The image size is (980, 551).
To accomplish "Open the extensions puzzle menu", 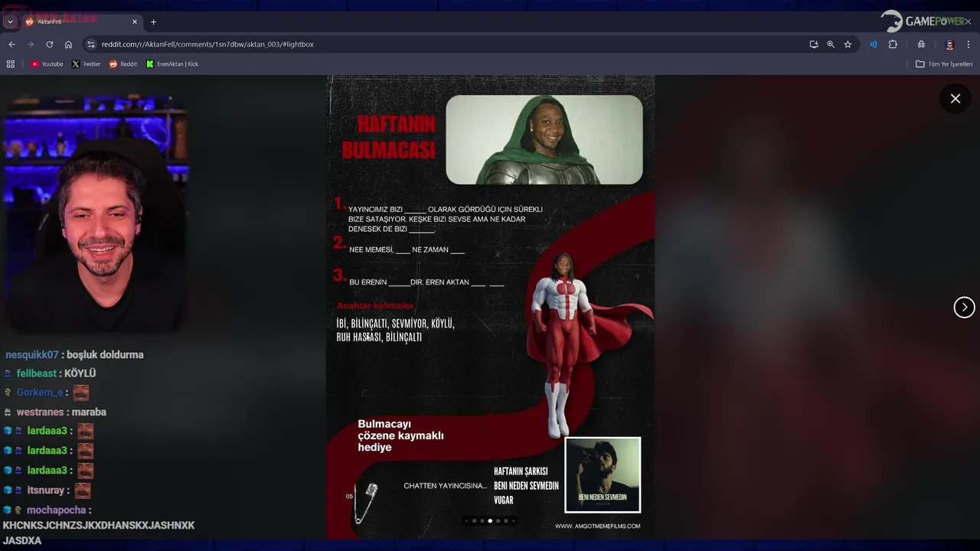I will (x=893, y=44).
